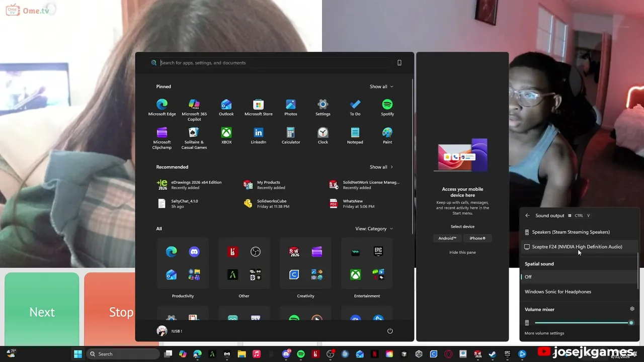Open Notepad from pinned apps

pyautogui.click(x=355, y=136)
